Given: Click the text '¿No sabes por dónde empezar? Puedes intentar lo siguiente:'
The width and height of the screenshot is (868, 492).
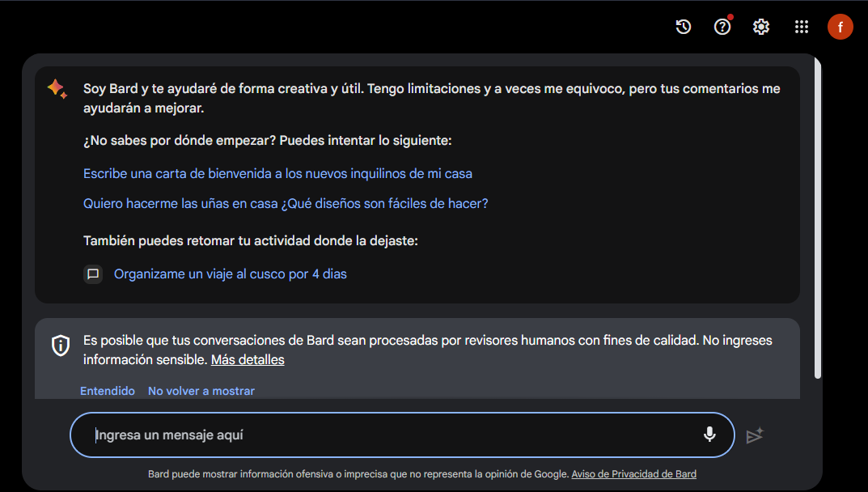Looking at the screenshot, I should click(x=268, y=141).
